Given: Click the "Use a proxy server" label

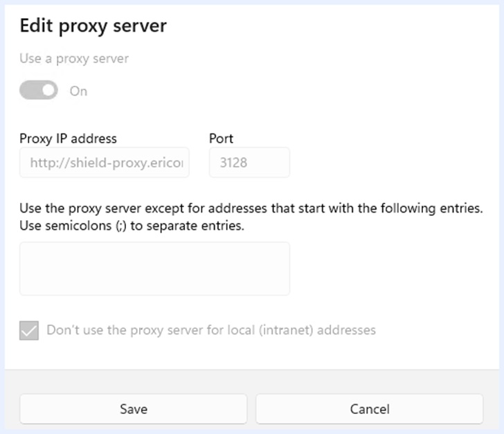Looking at the screenshot, I should click(x=74, y=59).
